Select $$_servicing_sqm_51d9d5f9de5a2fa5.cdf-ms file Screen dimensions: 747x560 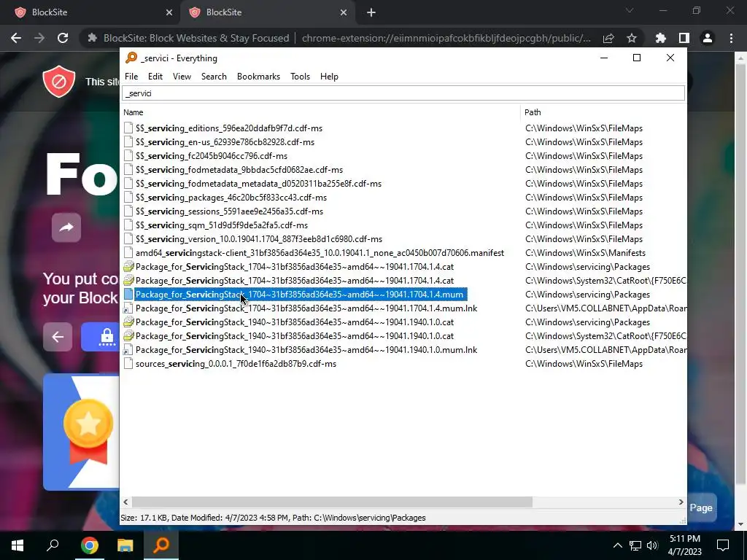222,225
